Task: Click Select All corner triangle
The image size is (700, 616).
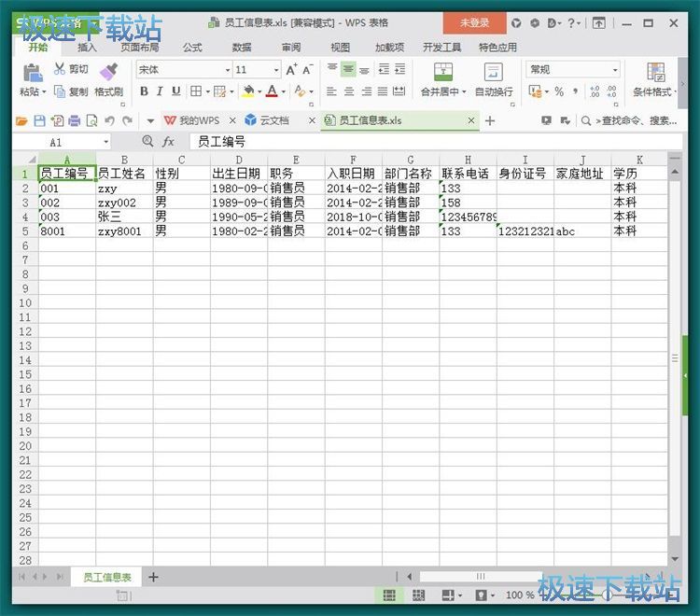Action: (32, 160)
